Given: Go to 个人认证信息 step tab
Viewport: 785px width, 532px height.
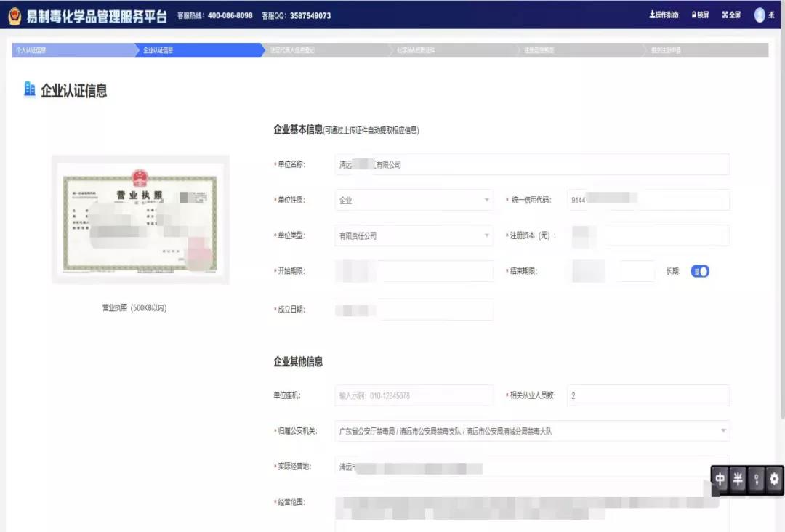Looking at the screenshot, I should [x=73, y=50].
